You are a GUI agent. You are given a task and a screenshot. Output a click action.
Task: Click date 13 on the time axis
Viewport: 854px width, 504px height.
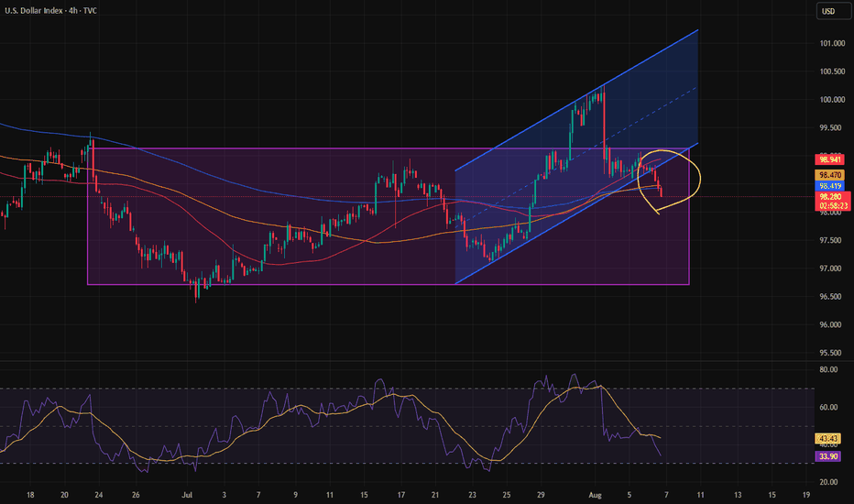pos(738,495)
